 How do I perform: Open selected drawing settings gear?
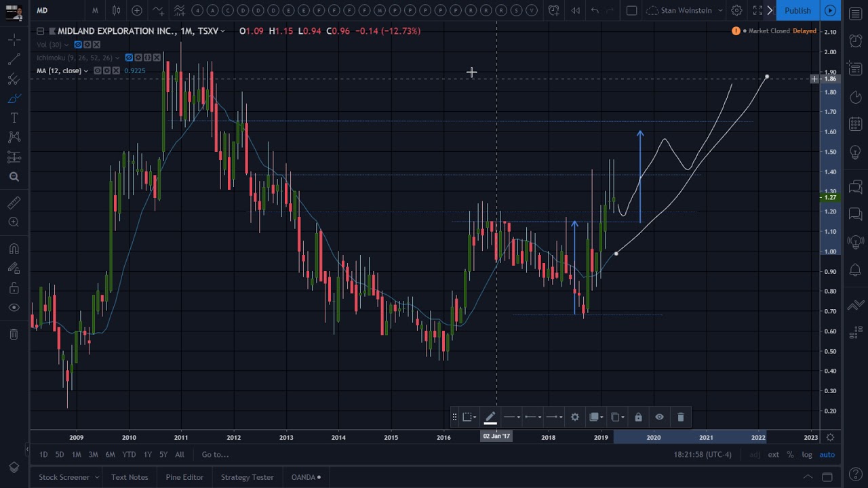tap(575, 417)
